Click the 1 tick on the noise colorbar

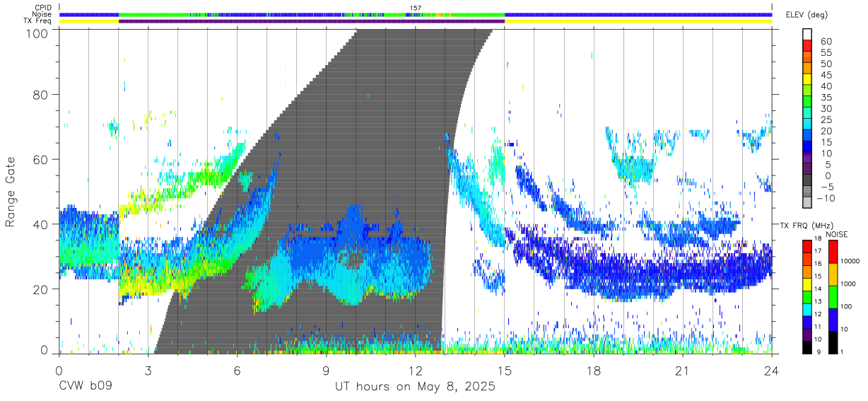843,351
